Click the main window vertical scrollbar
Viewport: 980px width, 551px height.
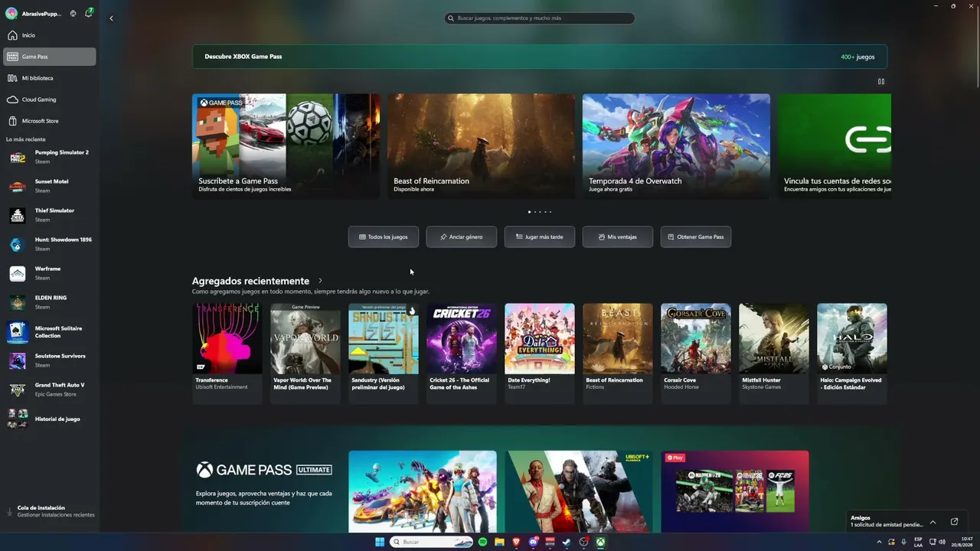(977, 46)
